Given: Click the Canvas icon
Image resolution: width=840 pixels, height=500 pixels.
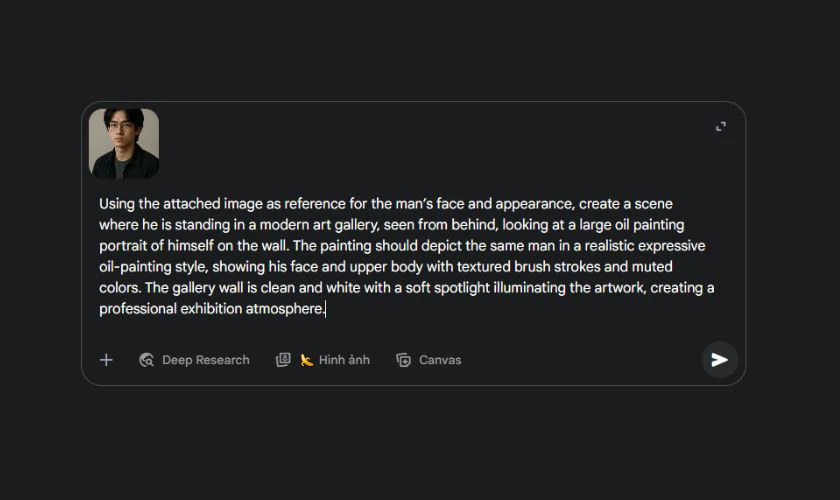Looking at the screenshot, I should pos(403,360).
